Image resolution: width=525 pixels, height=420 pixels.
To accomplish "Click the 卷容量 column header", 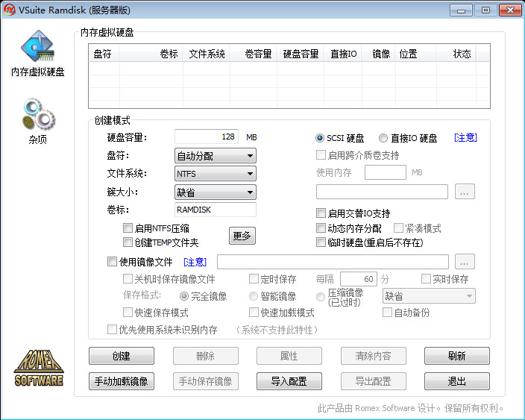I will 258,54.
